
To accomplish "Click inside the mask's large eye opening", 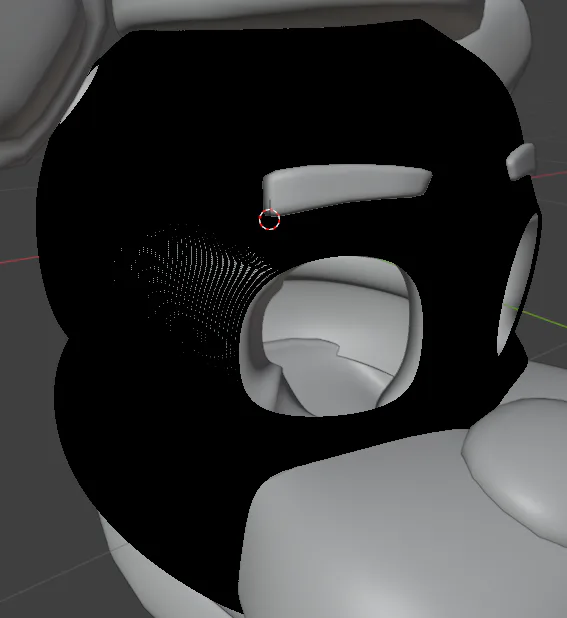I will point(330,336).
